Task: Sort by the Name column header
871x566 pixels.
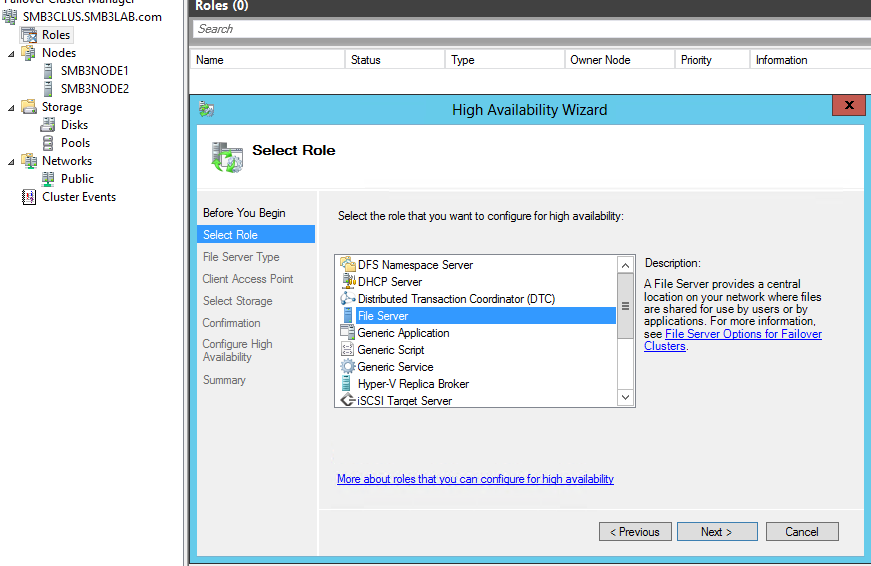Action: (267, 60)
